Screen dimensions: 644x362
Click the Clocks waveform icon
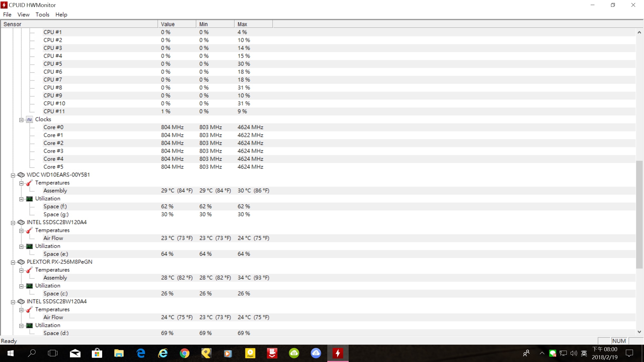tap(29, 119)
